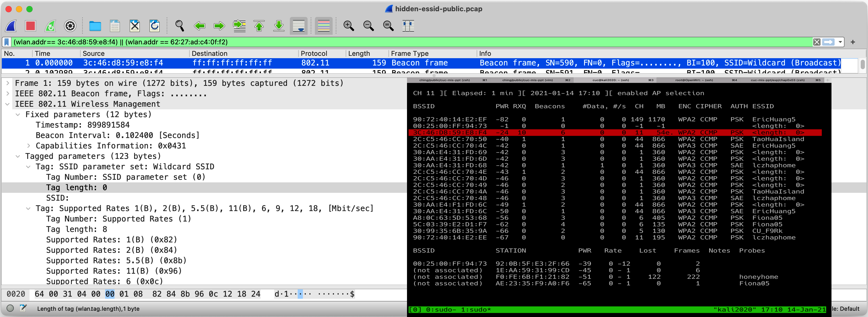Toggle auto-scroll during live capture
Screen dimensions: 868x317
coord(298,26)
